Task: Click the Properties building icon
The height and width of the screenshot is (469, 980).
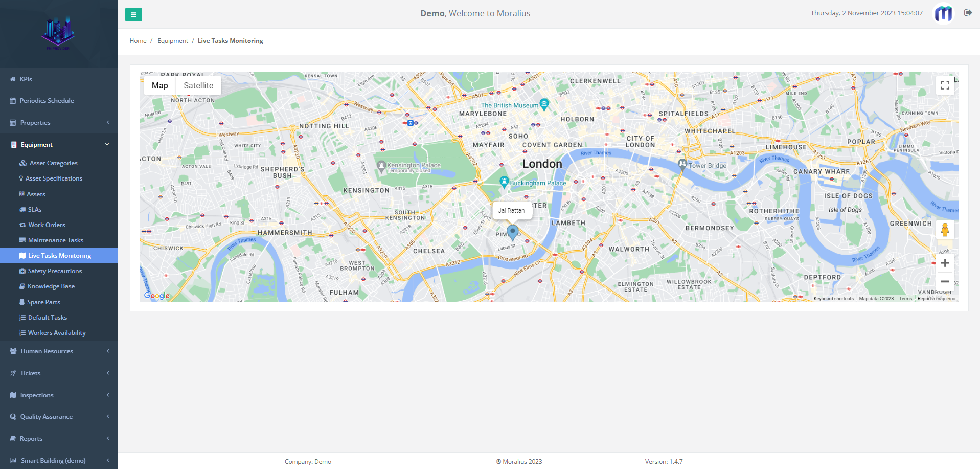Action: (x=13, y=123)
